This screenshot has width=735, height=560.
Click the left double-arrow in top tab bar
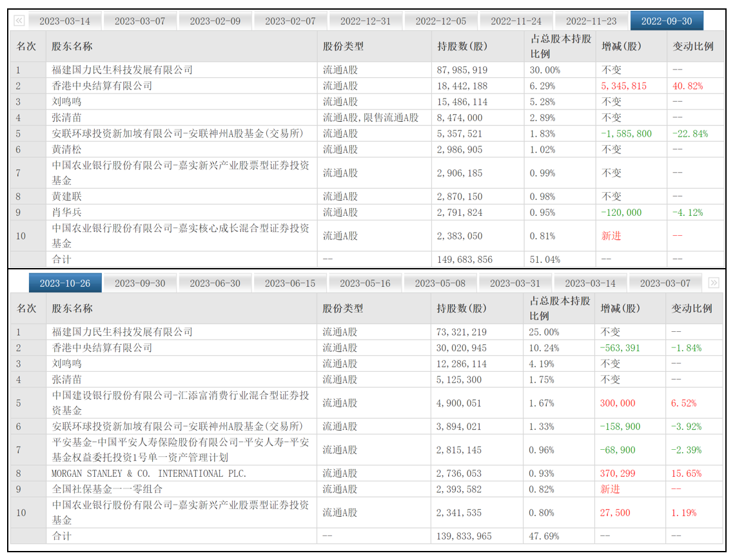19,21
